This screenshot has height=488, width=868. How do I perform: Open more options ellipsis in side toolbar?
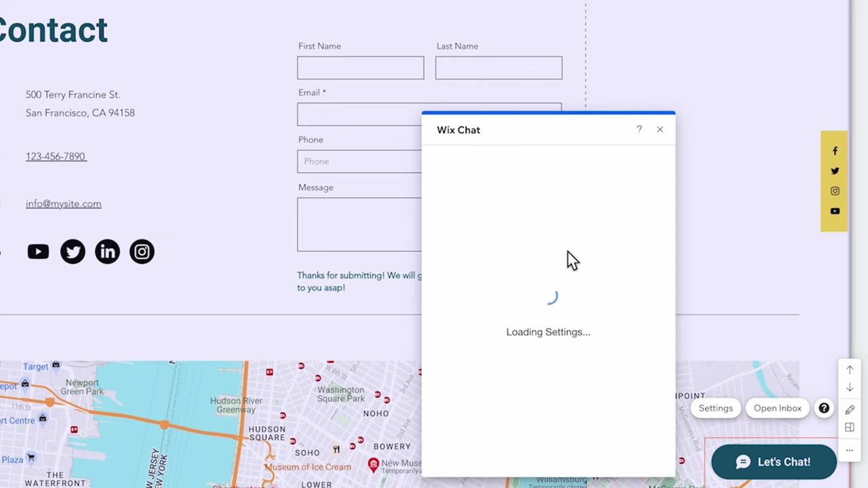(850, 450)
